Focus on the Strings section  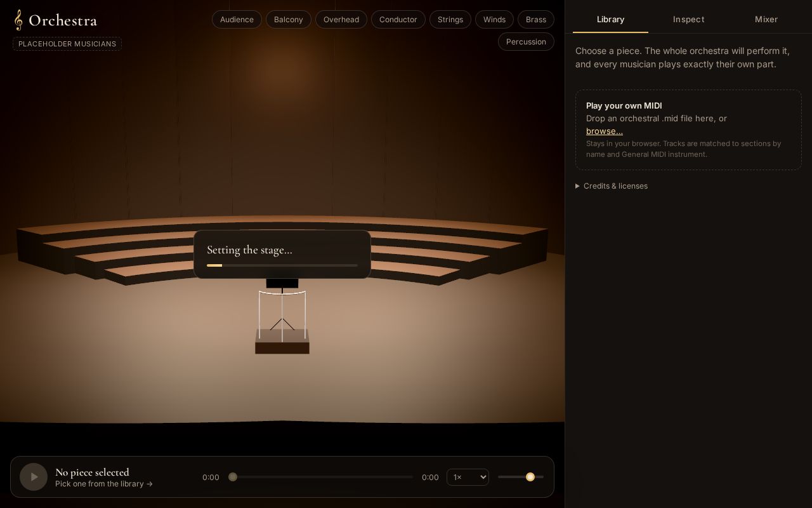point(450,20)
